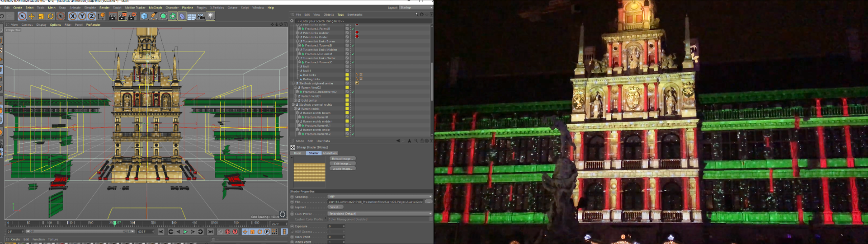Viewport: 868px width, 244px height.
Task: Activate the Rotate tool
Action: [x=51, y=16]
